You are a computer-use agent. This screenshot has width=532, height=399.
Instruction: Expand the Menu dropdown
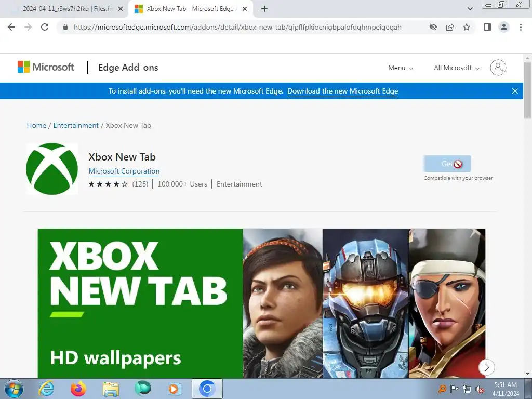pos(401,68)
